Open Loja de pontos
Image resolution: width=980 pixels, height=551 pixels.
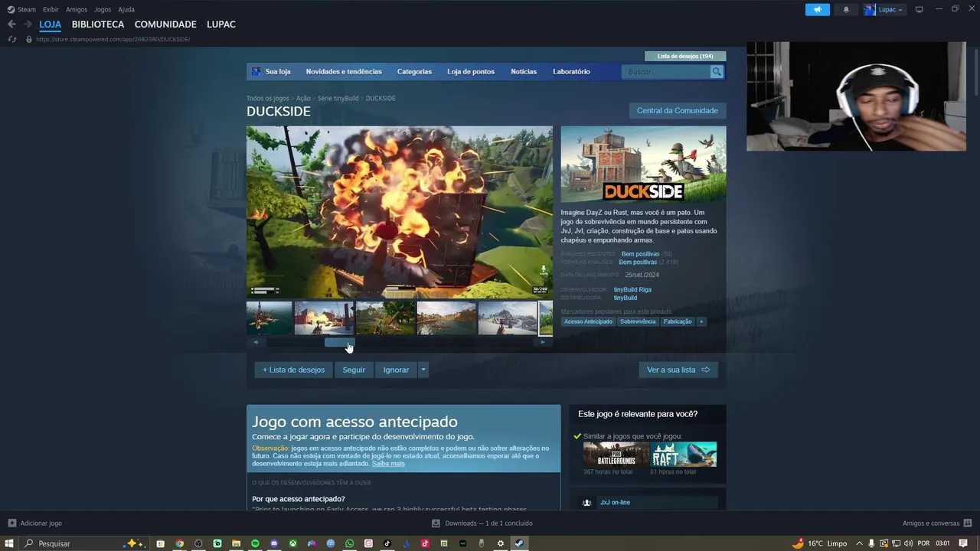click(x=471, y=71)
